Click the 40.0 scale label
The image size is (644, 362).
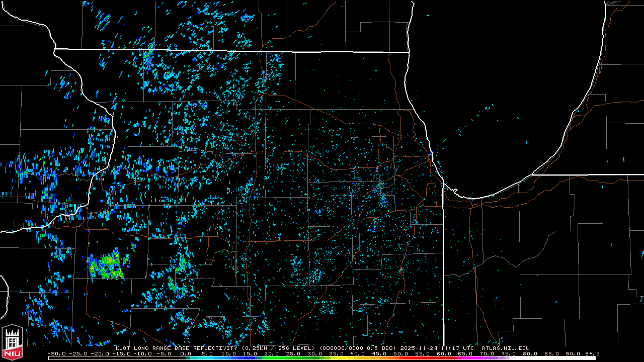pos(357,353)
